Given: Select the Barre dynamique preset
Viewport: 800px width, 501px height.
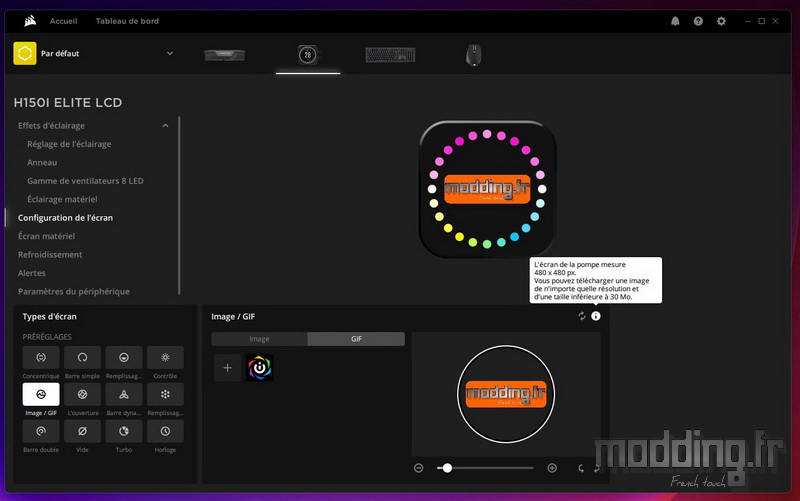Looking at the screenshot, I should 123,394.
